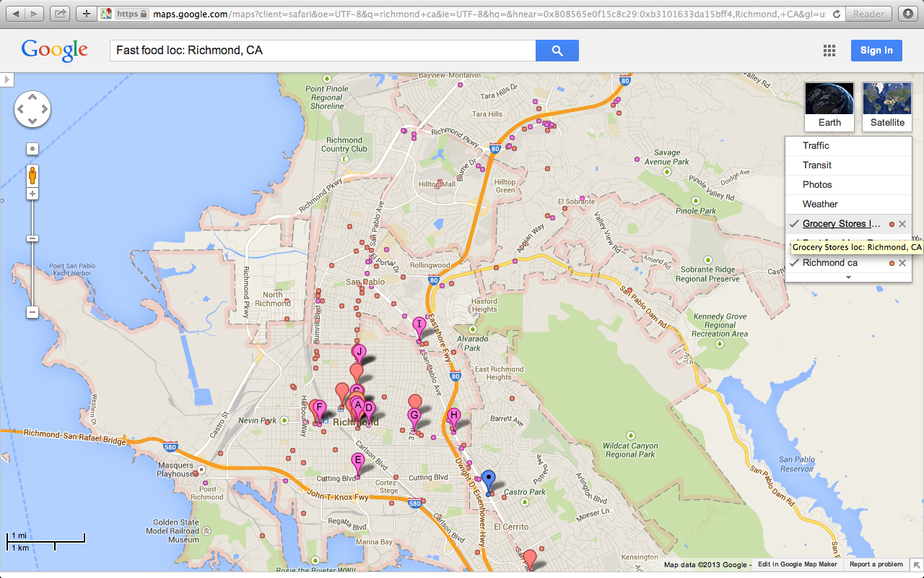
Task: Enable the Traffic layer
Action: pyautogui.click(x=848, y=146)
